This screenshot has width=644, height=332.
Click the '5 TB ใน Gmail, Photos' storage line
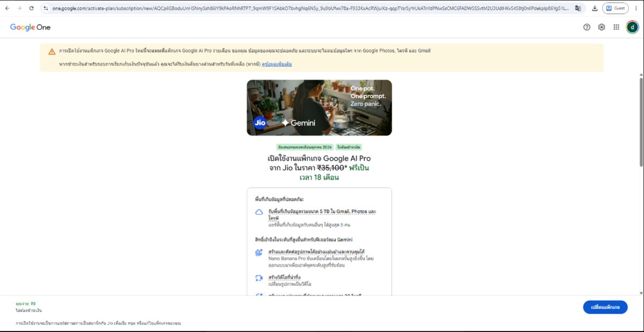point(322,214)
